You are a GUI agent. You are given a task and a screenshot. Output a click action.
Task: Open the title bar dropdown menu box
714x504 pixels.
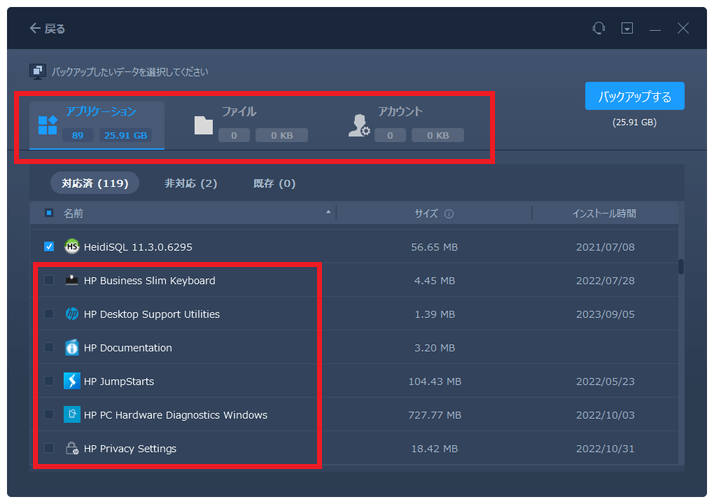627,29
